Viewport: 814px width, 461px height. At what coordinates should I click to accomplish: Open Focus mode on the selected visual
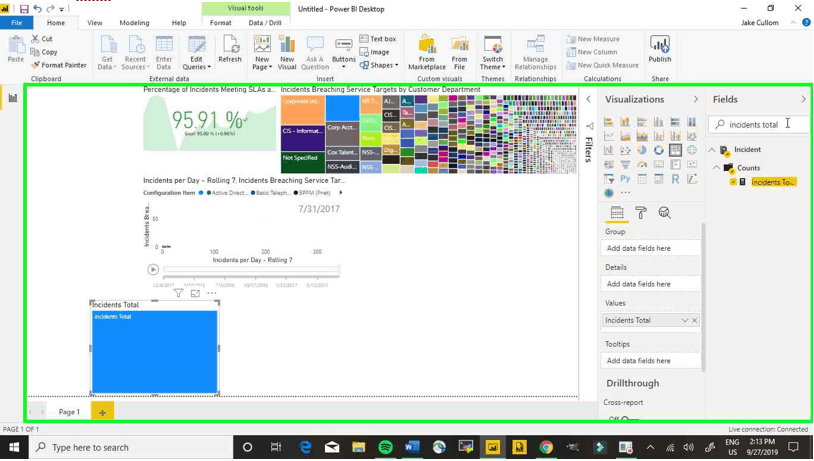pyautogui.click(x=195, y=293)
